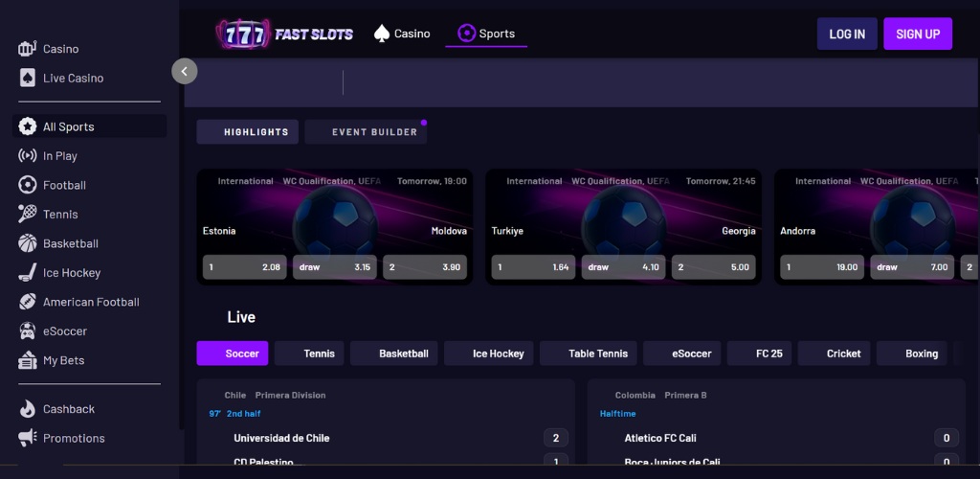This screenshot has height=479, width=980.
Task: Bet on Andorra win at 19.00
Action: (822, 267)
